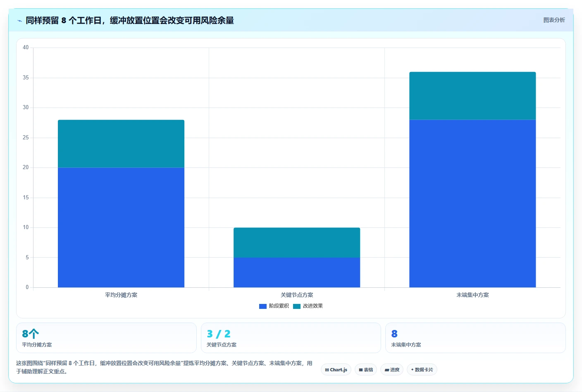The image size is (582, 392).
Task: Click the 关键节点方案 caption on the data card
Action: (x=222, y=344)
